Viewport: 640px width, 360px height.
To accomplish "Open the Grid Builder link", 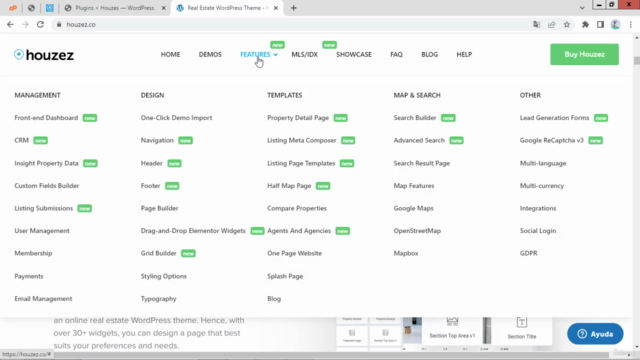I will coord(158,253).
